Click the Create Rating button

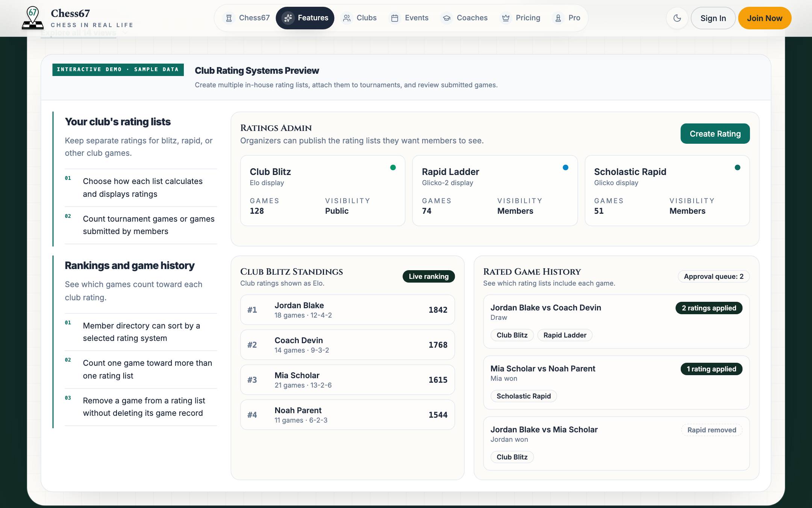click(715, 134)
